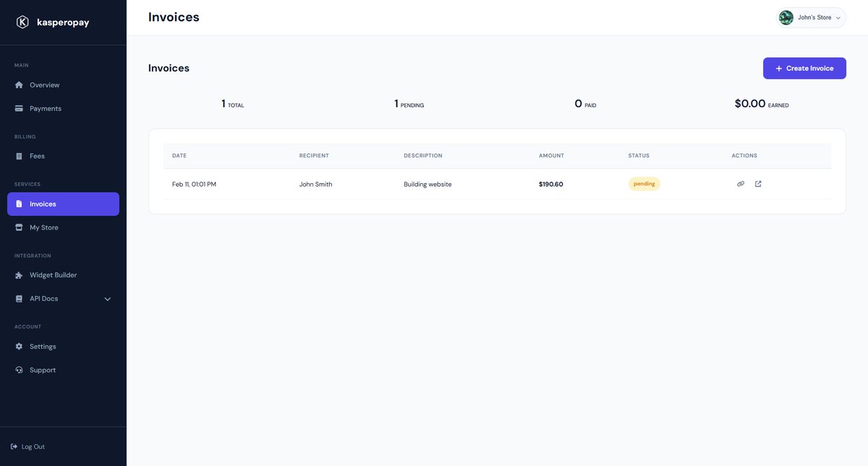Click the kasperopay logo icon
Image resolution: width=868 pixels, height=466 pixels.
click(x=22, y=22)
